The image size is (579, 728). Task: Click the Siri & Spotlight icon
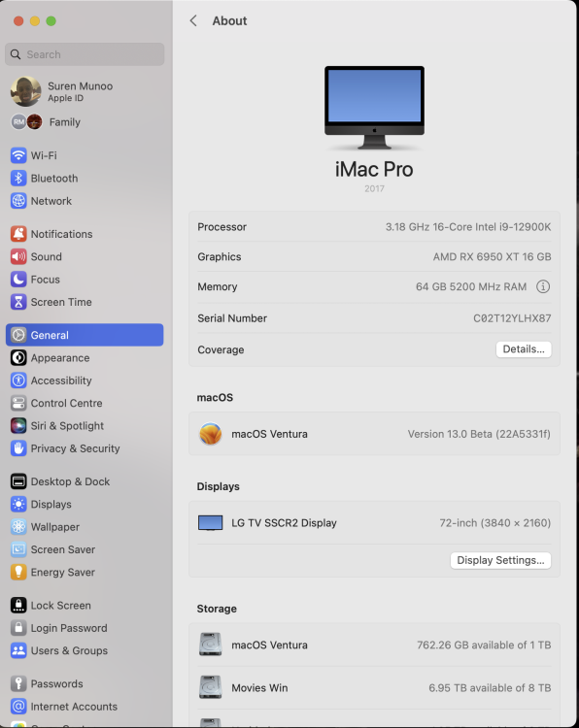[x=18, y=425]
